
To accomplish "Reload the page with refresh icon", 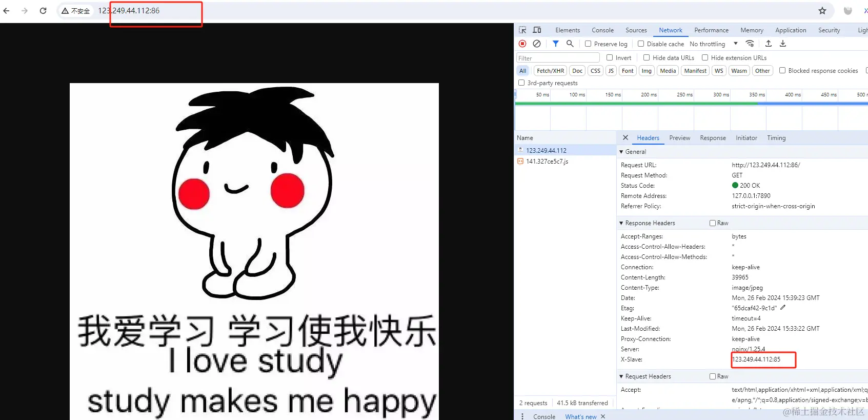I will point(43,10).
